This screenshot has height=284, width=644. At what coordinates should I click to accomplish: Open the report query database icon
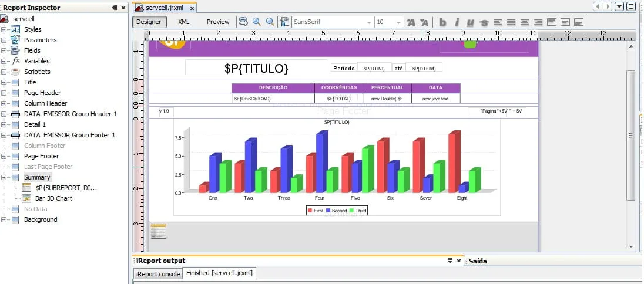243,22
